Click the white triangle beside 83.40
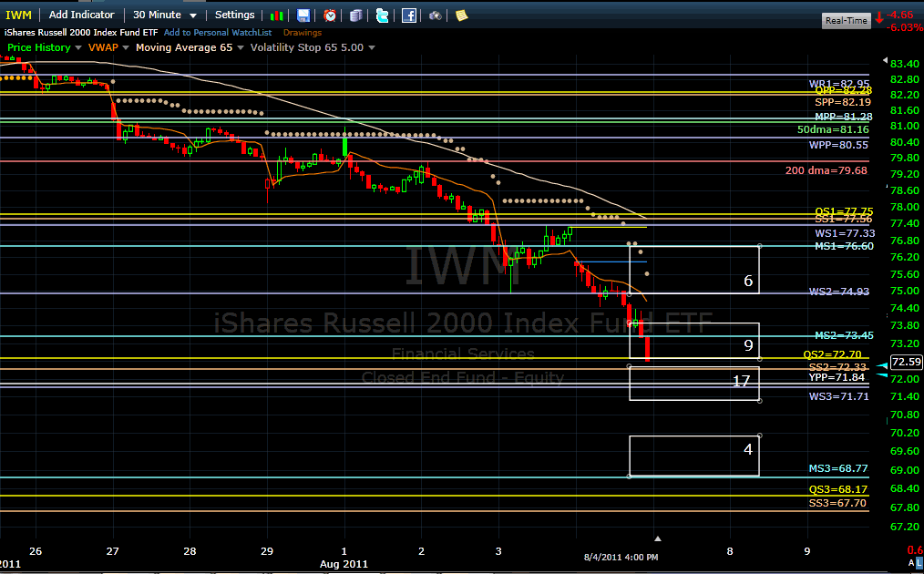 coord(885,60)
